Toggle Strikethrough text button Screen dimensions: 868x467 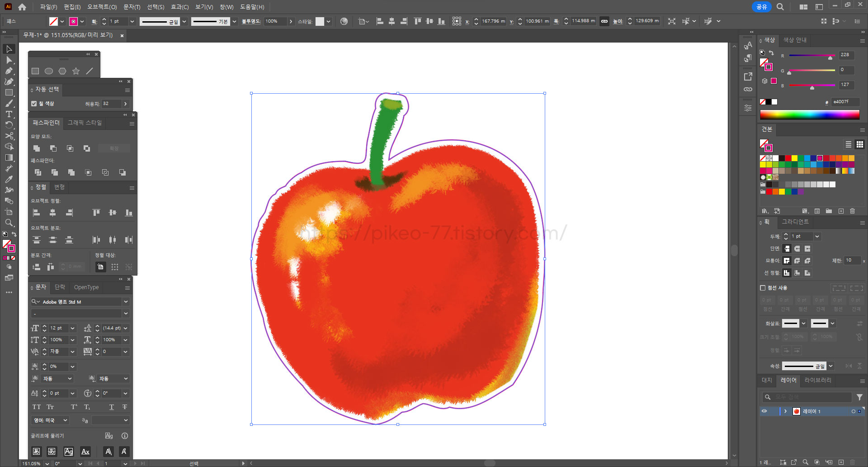125,407
